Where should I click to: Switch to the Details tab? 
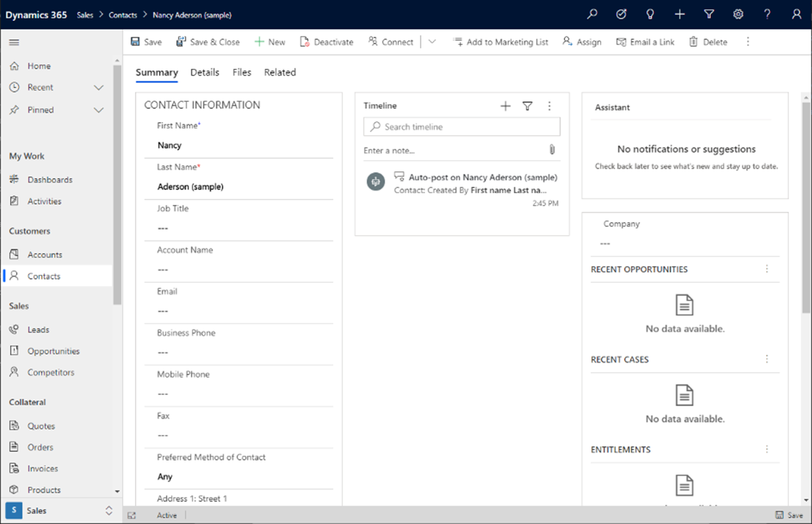point(205,72)
